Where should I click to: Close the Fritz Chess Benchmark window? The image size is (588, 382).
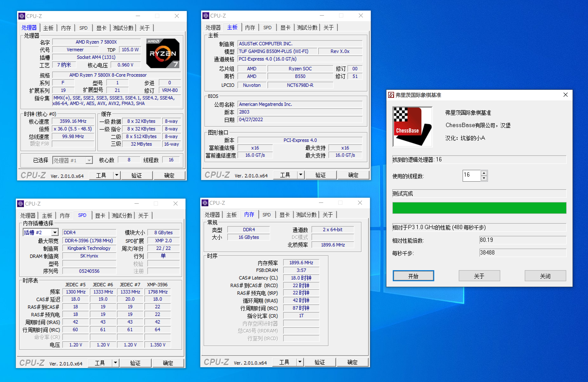click(565, 95)
